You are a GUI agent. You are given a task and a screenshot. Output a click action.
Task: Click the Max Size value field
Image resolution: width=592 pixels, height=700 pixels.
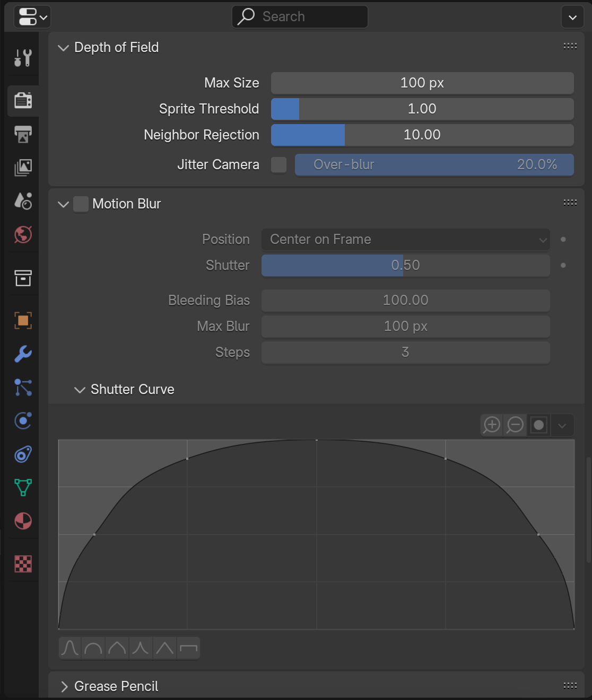[422, 83]
